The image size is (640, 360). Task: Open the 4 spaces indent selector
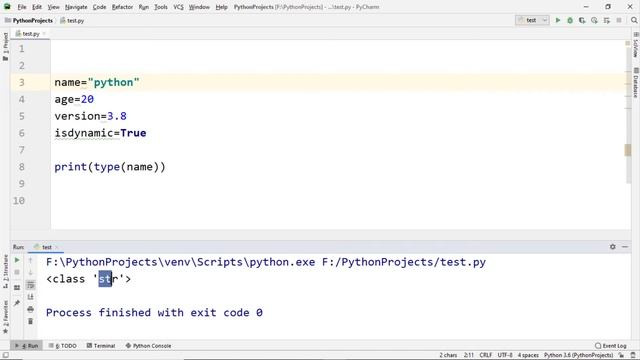click(528, 355)
